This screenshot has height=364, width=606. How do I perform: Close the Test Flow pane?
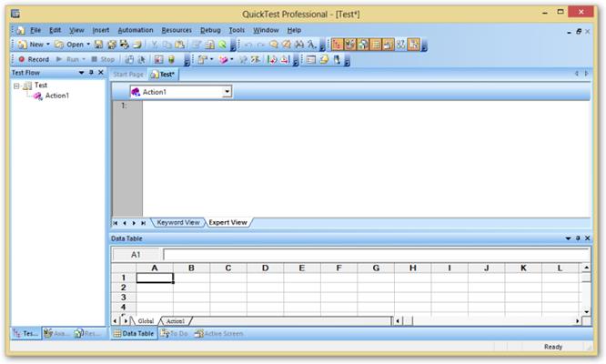[101, 72]
